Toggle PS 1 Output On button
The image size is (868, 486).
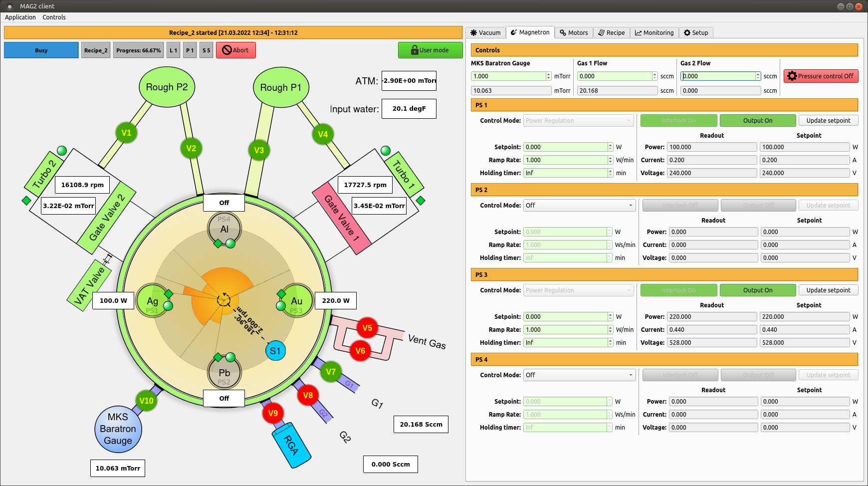pyautogui.click(x=757, y=121)
